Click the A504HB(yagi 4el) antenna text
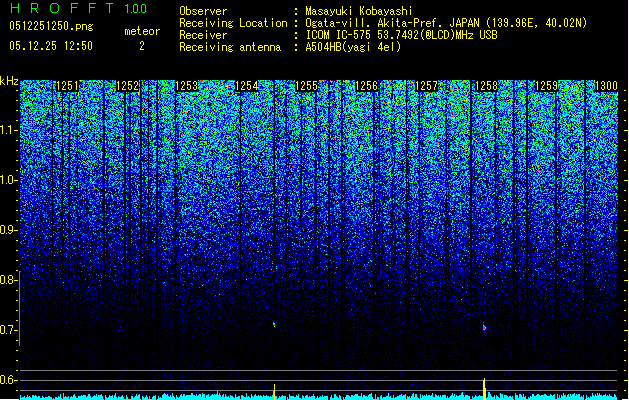Viewport: 629px width, 400px height. (x=353, y=47)
